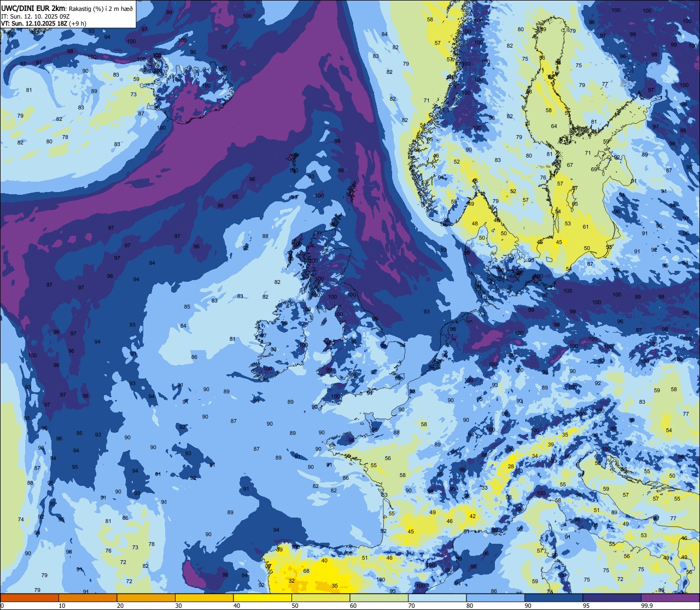
Task: Click the 'IT: Sun. 12. 10. 2025 09Z' line
Action: tap(36, 16)
